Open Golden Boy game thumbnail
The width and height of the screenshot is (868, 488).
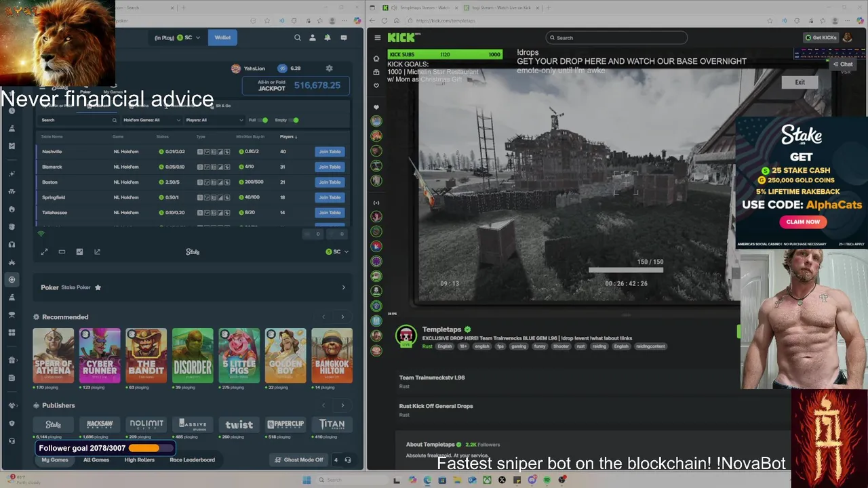tap(285, 356)
